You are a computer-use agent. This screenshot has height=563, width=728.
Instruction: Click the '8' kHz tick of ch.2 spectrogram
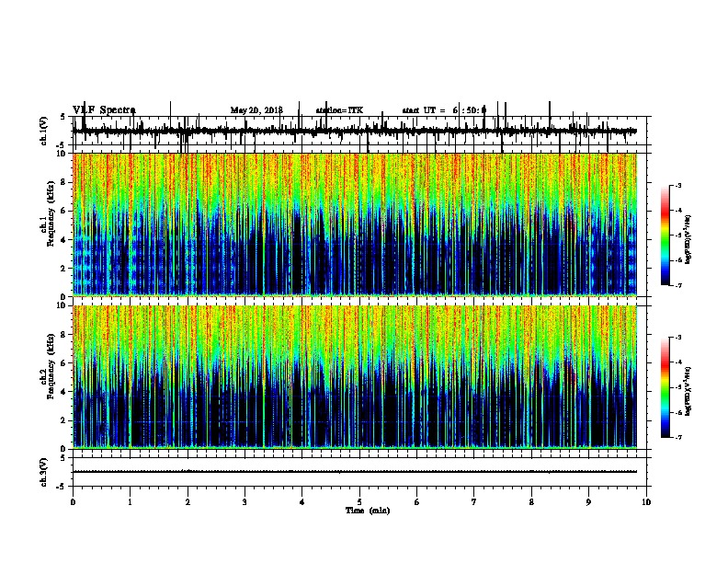(x=63, y=335)
